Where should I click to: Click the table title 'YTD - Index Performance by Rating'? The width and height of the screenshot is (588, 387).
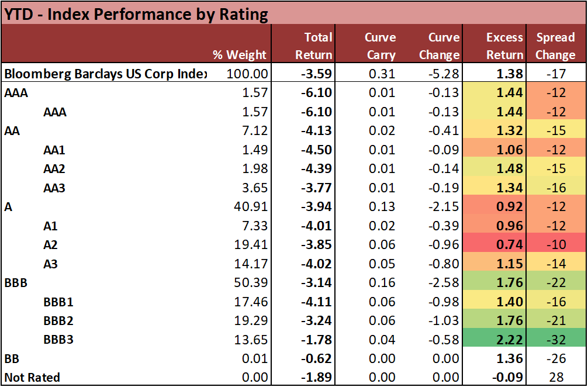(x=137, y=13)
